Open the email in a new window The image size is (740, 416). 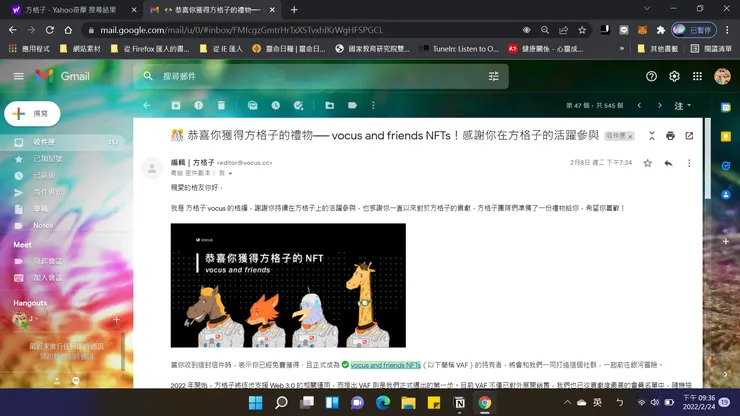tap(689, 136)
